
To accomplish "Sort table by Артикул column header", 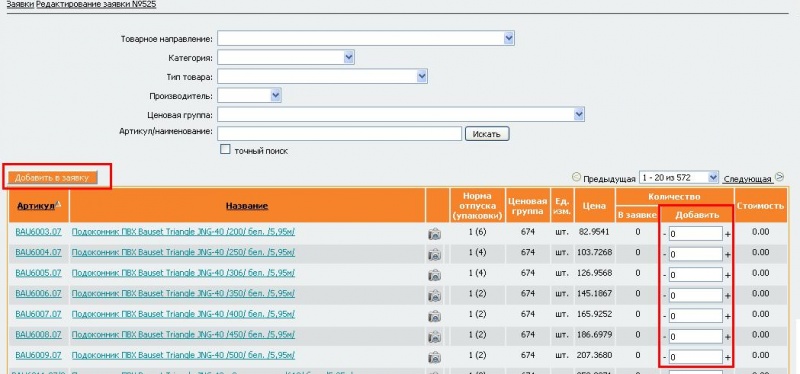I will coord(36,206).
